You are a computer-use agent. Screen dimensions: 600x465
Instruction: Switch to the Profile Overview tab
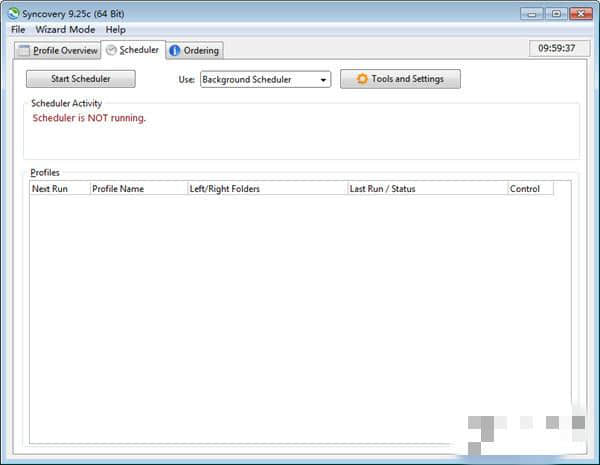[58, 51]
